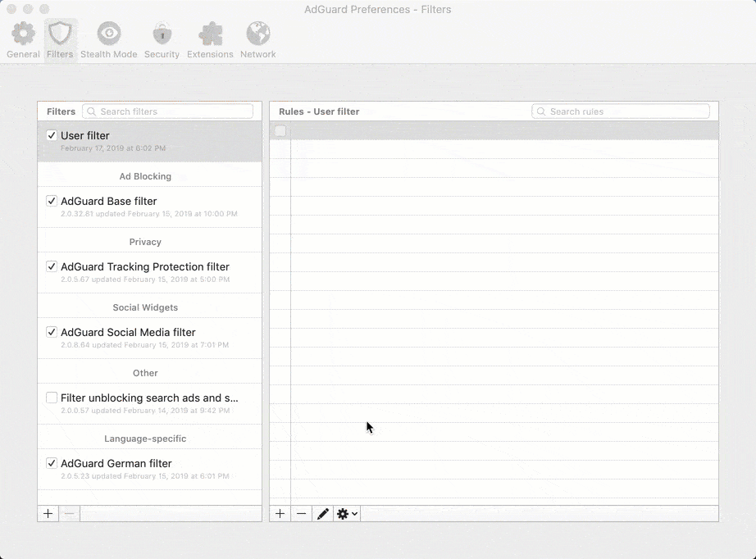This screenshot has width=756, height=559.
Task: Click the Privacy group header
Action: click(145, 242)
